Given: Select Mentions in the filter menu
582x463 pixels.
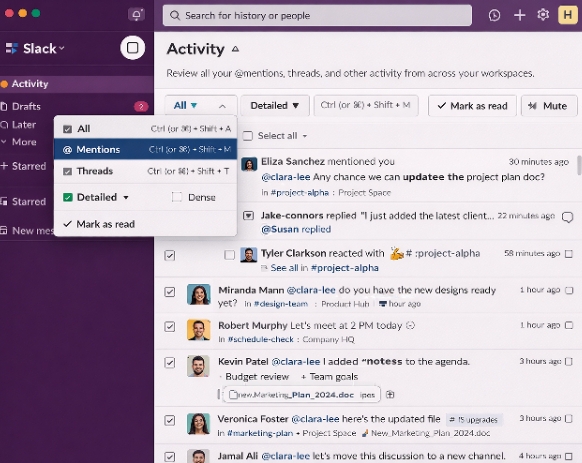Looking at the screenshot, I should pyautogui.click(x=146, y=149).
